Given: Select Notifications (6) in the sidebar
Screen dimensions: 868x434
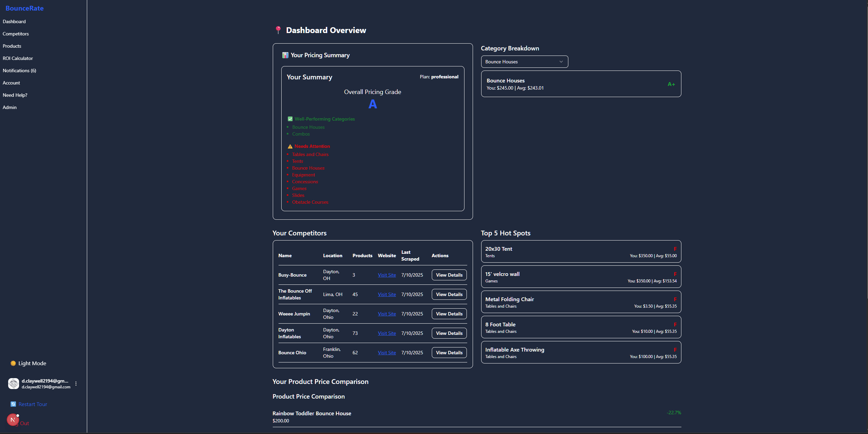Looking at the screenshot, I should click(19, 71).
